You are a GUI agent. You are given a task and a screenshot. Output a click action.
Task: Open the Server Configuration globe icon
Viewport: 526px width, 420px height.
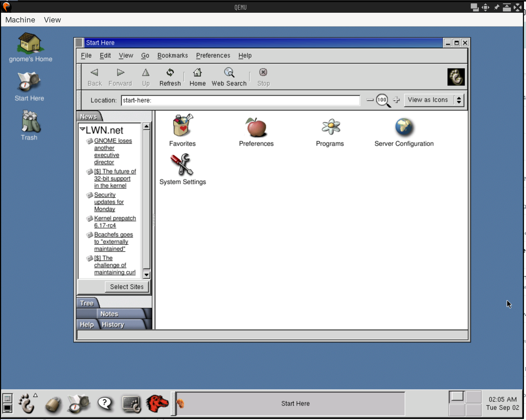pos(404,127)
